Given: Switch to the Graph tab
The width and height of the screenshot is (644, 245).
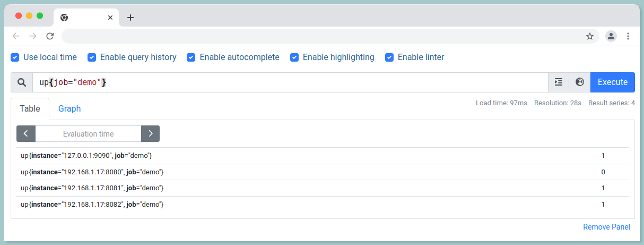Looking at the screenshot, I should click(69, 108).
